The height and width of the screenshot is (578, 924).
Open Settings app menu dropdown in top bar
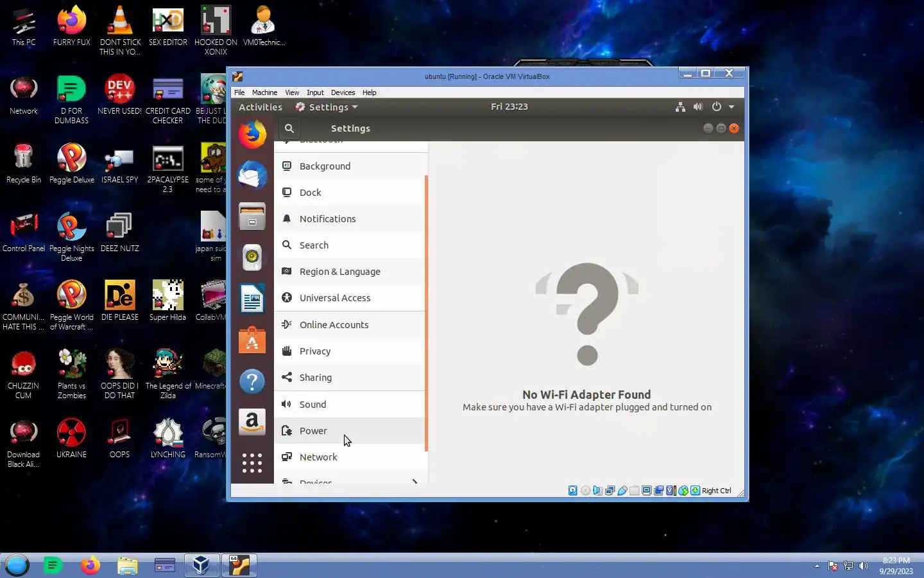(x=327, y=107)
